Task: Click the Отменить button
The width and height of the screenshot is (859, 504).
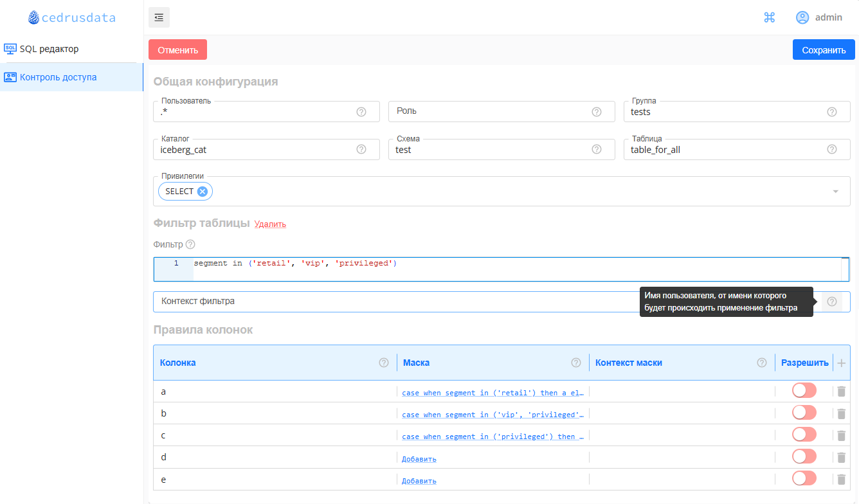Action: tap(177, 50)
